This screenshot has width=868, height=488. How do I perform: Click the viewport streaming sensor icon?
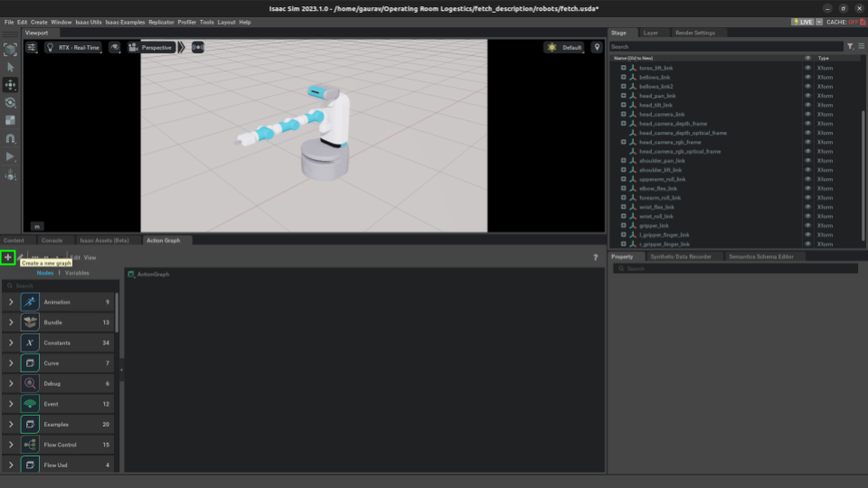[198, 48]
